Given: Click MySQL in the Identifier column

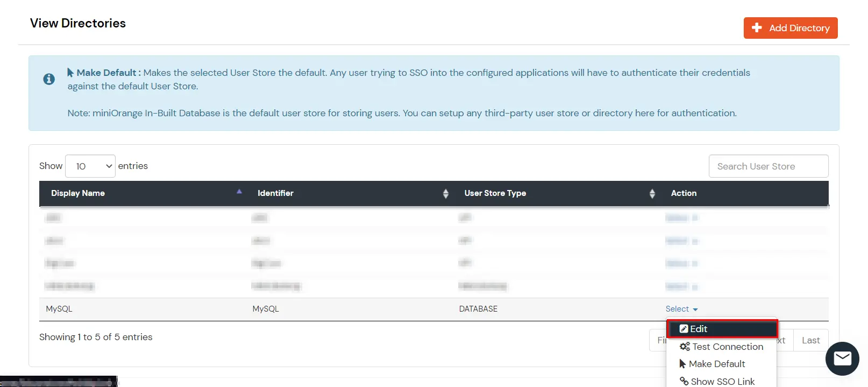Looking at the screenshot, I should pos(266,309).
